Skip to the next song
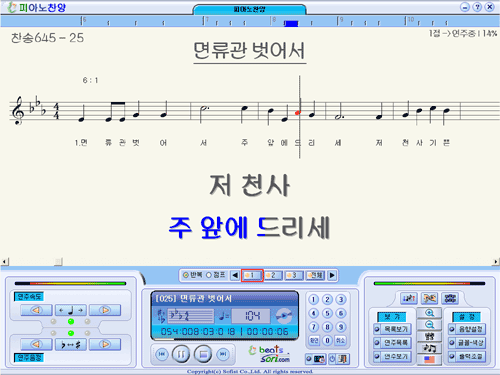The image size is (500, 375). [x=223, y=354]
